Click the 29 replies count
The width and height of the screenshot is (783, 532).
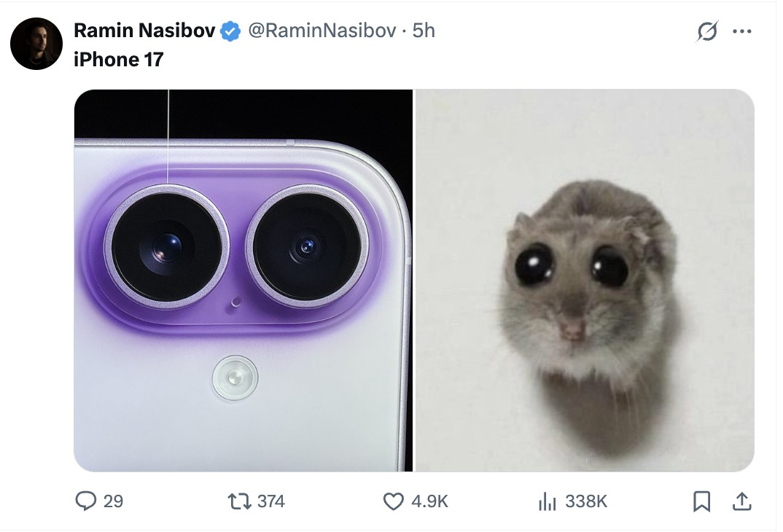pos(113,501)
